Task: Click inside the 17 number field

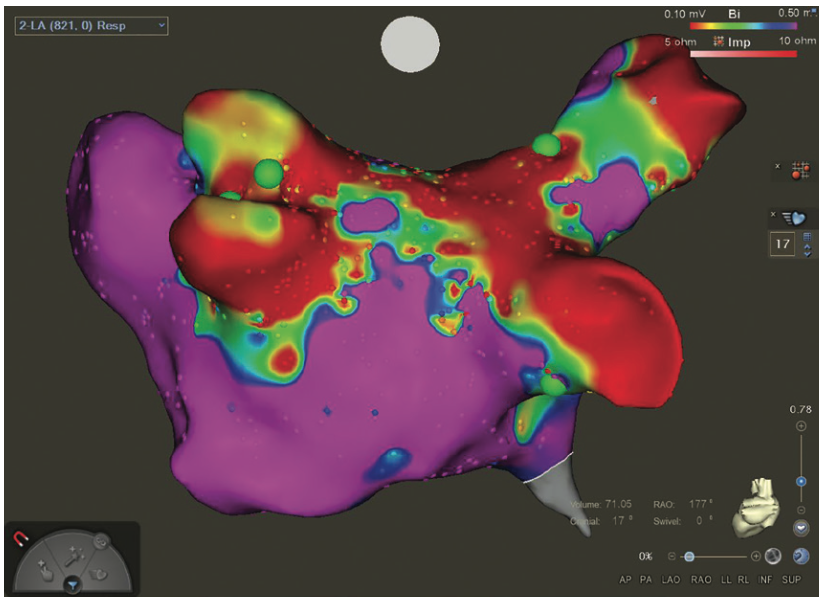Action: (x=783, y=243)
